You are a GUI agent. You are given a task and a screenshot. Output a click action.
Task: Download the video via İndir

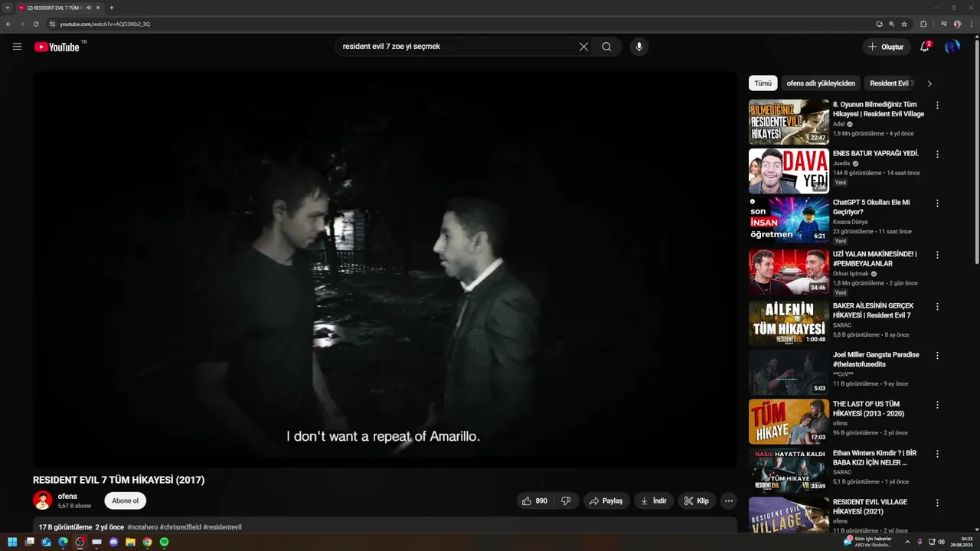click(x=654, y=500)
